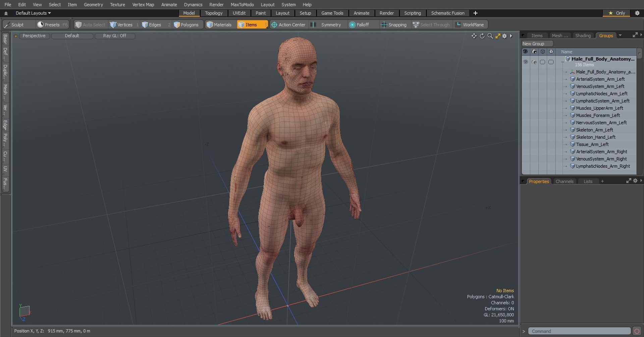Expand the Groups panel to full size
The width and height of the screenshot is (644, 337).
click(x=635, y=35)
